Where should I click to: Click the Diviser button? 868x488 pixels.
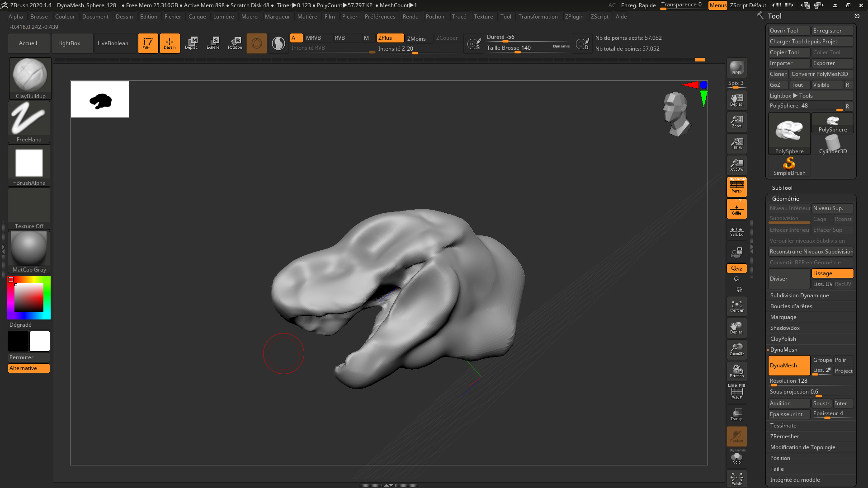[x=789, y=279]
